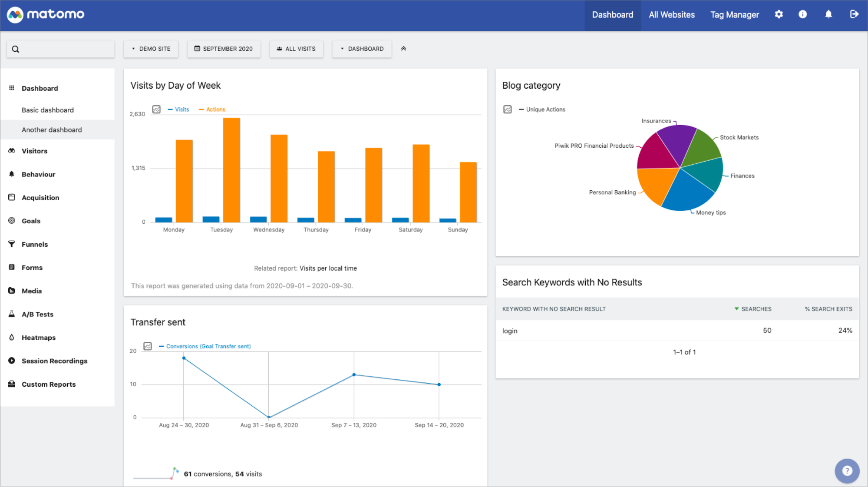The image size is (868, 487).
Task: Open the help question mark button
Action: tap(847, 470)
